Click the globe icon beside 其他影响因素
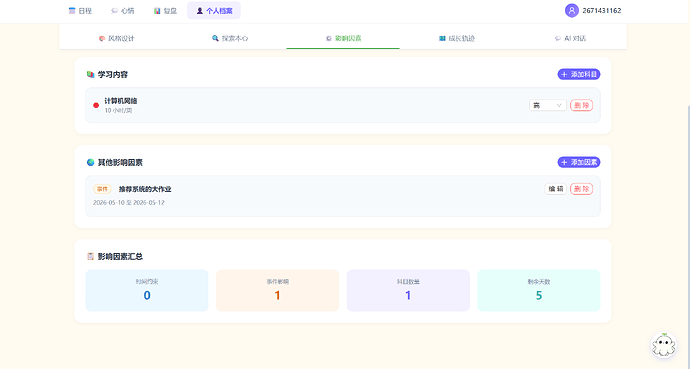Viewport: 690px width, 369px height. point(91,162)
